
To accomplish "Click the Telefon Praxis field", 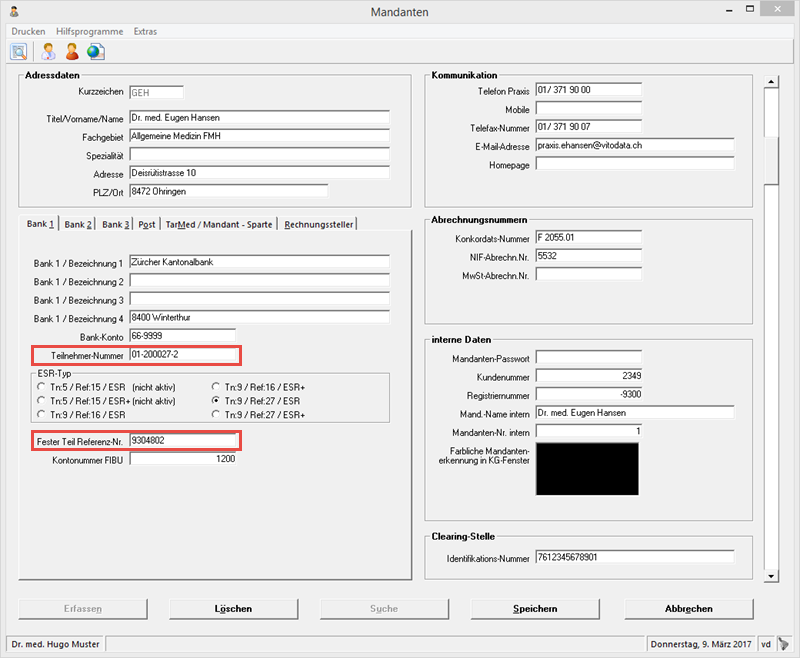I will (589, 89).
